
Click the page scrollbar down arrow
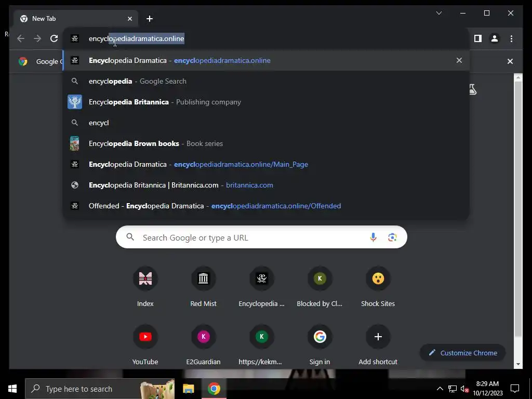pyautogui.click(x=518, y=364)
